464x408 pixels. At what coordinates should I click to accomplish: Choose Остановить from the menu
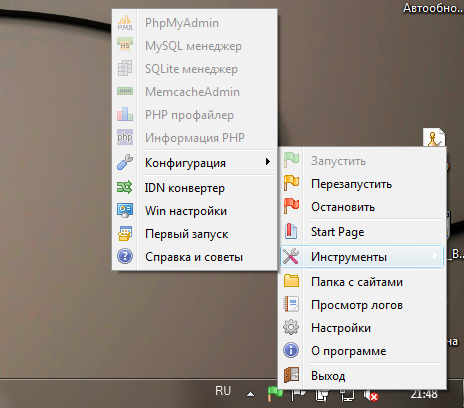point(362,207)
